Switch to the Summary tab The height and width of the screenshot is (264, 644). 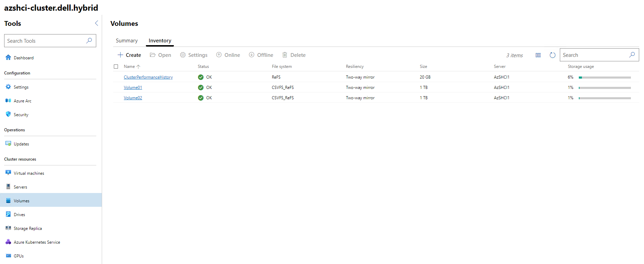127,41
